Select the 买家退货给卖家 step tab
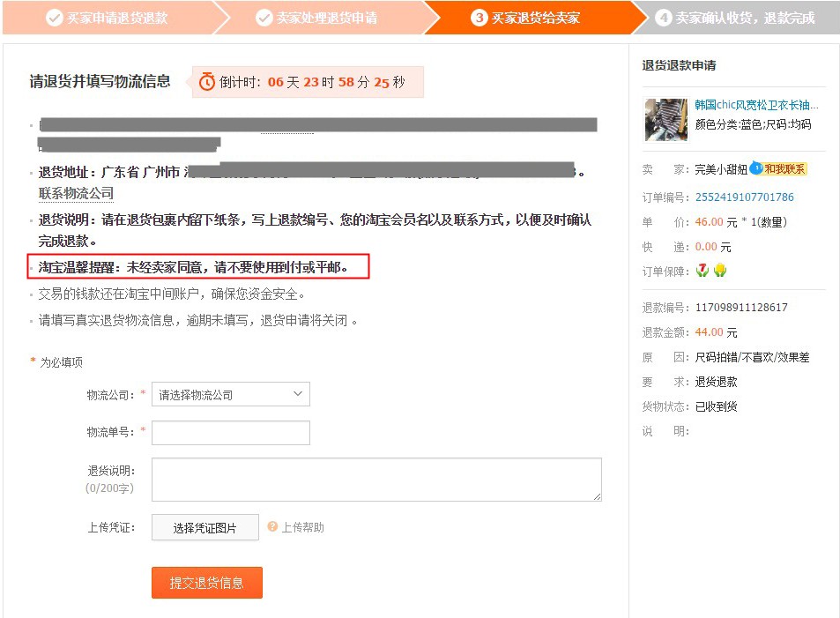This screenshot has width=840, height=618. pyautogui.click(x=533, y=18)
